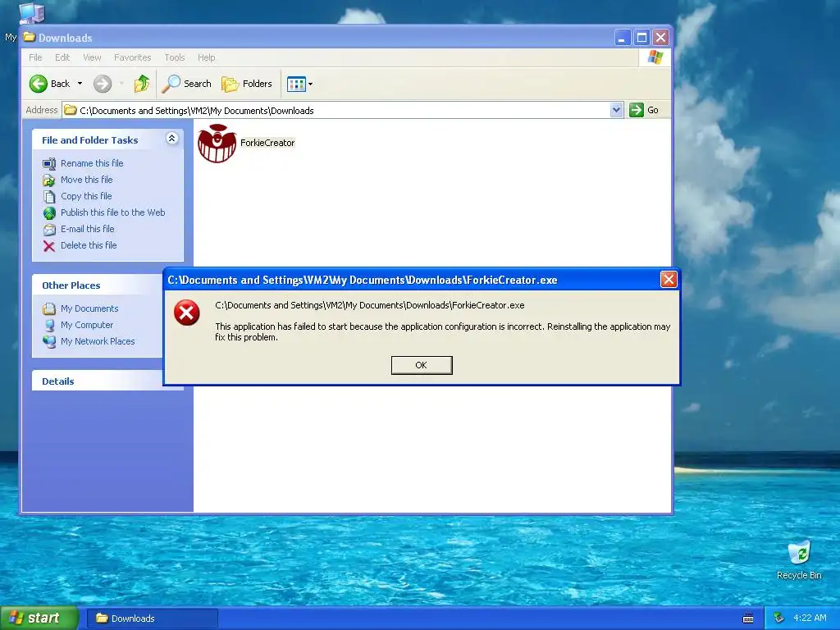Image resolution: width=840 pixels, height=630 pixels.
Task: Click the E-mail envelope icon
Action: pos(49,230)
